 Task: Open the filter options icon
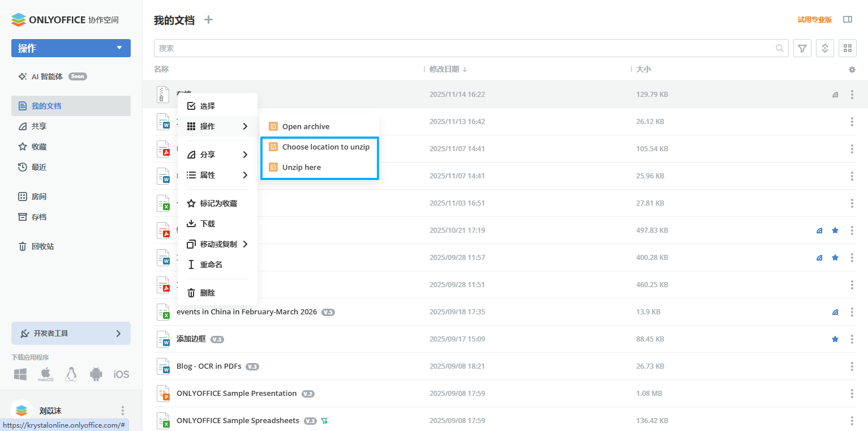802,48
